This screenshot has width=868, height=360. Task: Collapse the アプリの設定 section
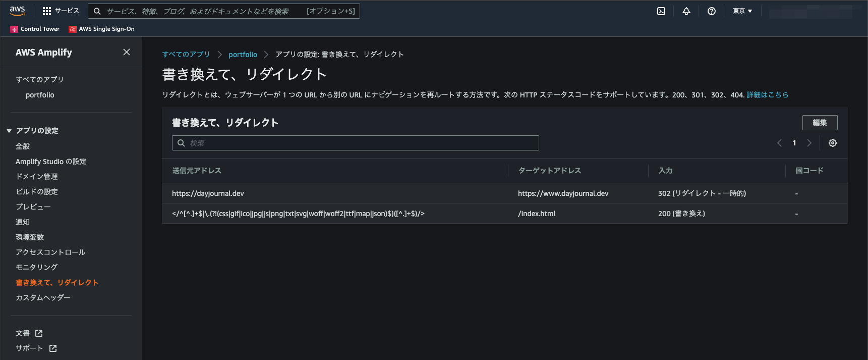[x=33, y=130]
